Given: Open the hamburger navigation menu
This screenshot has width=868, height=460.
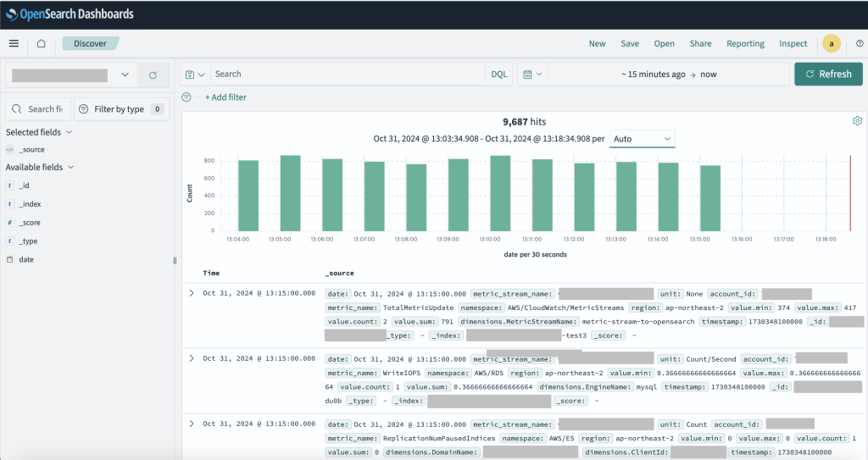Looking at the screenshot, I should (14, 43).
